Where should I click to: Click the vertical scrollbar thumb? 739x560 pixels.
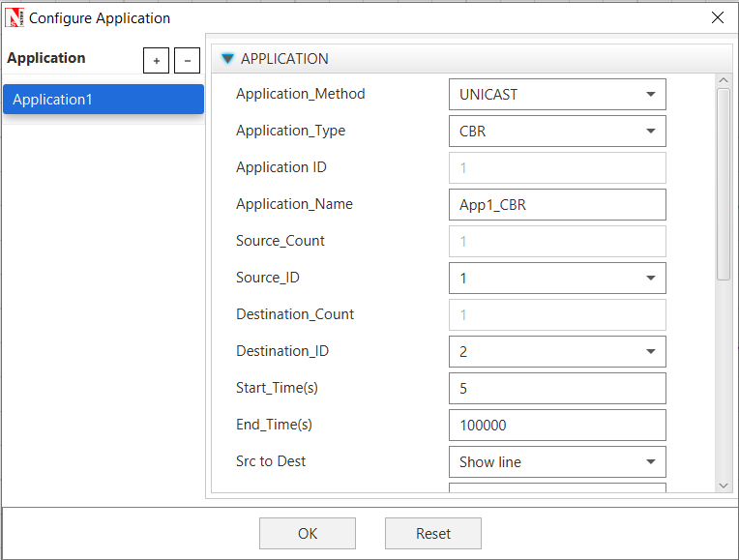point(724,184)
